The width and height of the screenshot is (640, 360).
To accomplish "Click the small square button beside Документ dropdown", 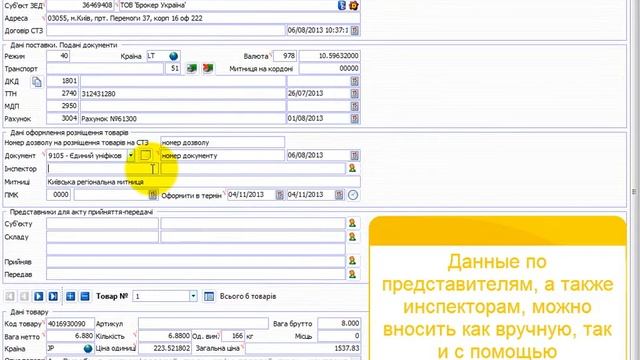I will (145, 155).
